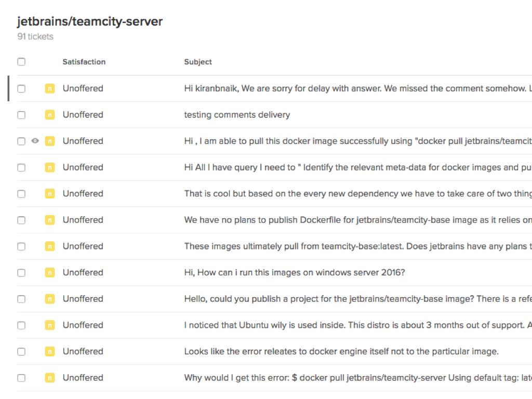Click the yellow status badge on the windows server 2016 ticket
532x399 pixels.
coord(50,273)
